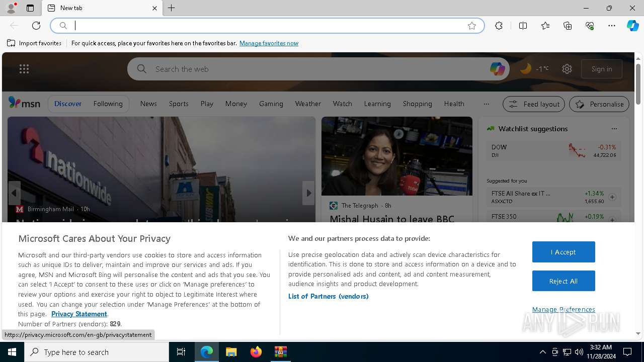The image size is (644, 362).
Task: Click the MSN logo
Action: pyautogui.click(x=24, y=103)
